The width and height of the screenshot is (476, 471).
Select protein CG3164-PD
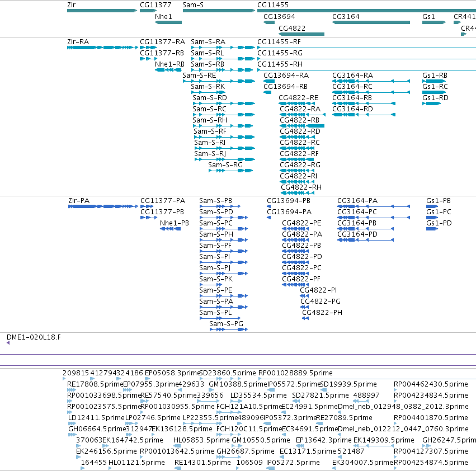(x=366, y=240)
